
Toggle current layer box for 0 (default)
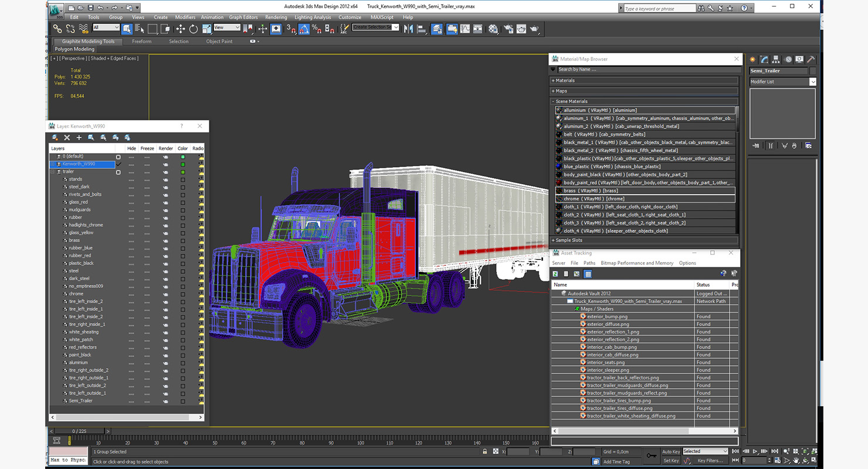[118, 157]
